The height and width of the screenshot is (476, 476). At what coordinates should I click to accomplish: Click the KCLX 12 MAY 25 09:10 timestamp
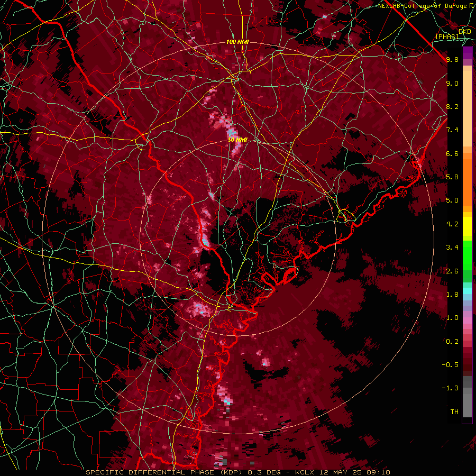342,472
